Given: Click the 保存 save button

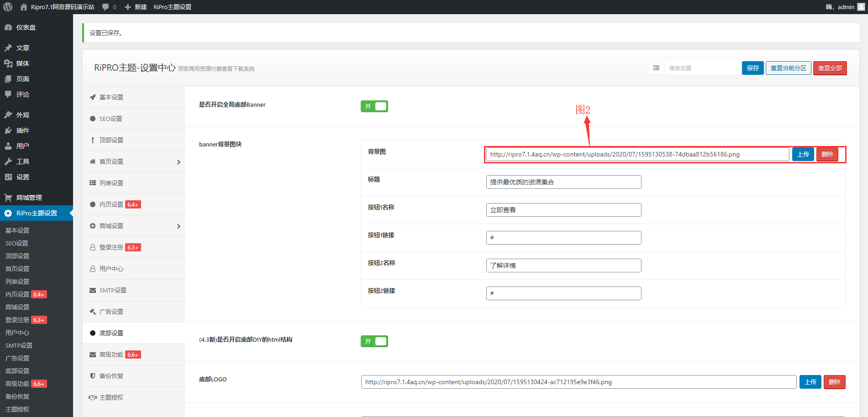Looking at the screenshot, I should coord(752,68).
